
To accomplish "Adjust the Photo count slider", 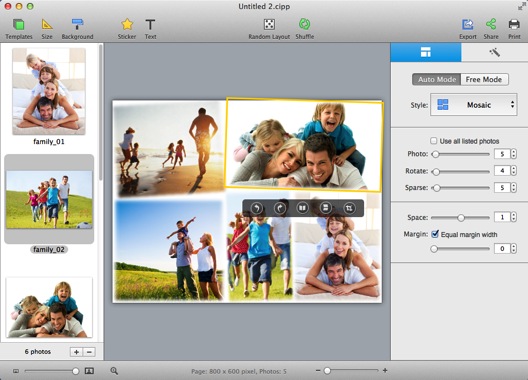I will click(460, 154).
